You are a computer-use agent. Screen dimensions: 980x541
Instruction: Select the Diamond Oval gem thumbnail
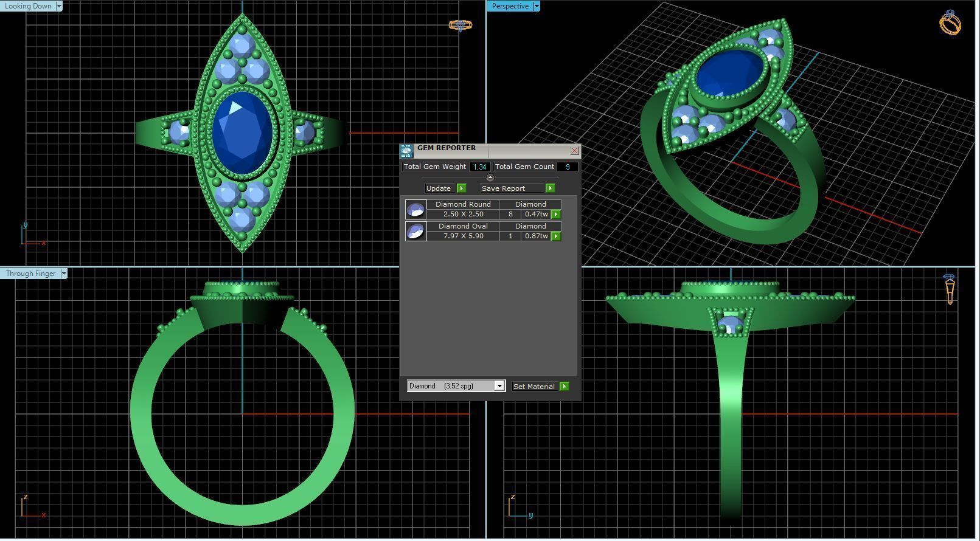[416, 232]
